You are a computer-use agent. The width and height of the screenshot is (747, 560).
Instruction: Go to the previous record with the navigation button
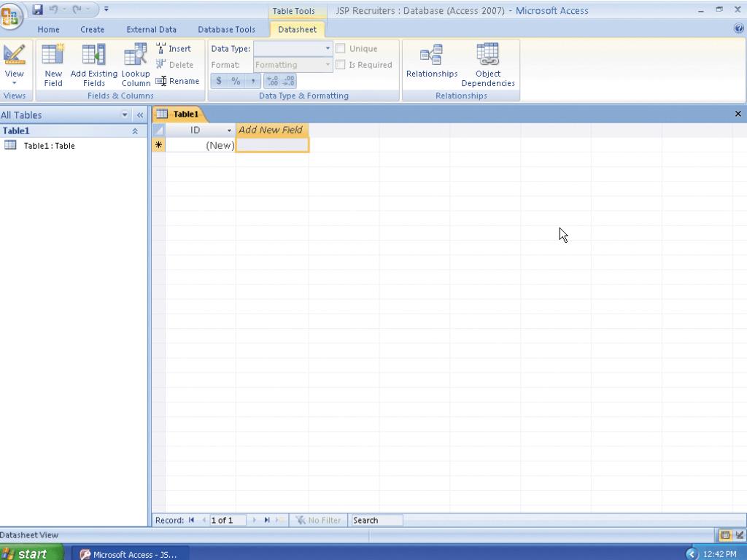pyautogui.click(x=204, y=521)
